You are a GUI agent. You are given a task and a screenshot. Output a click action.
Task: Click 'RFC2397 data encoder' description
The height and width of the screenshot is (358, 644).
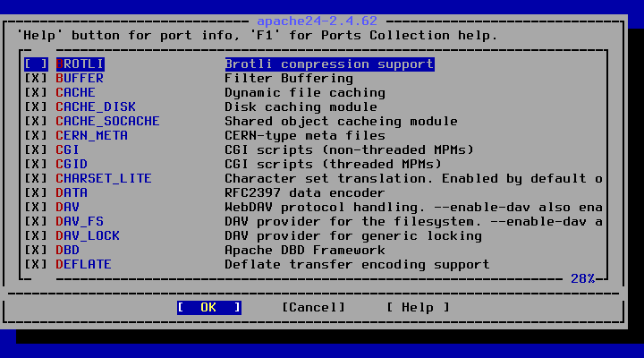[305, 192]
